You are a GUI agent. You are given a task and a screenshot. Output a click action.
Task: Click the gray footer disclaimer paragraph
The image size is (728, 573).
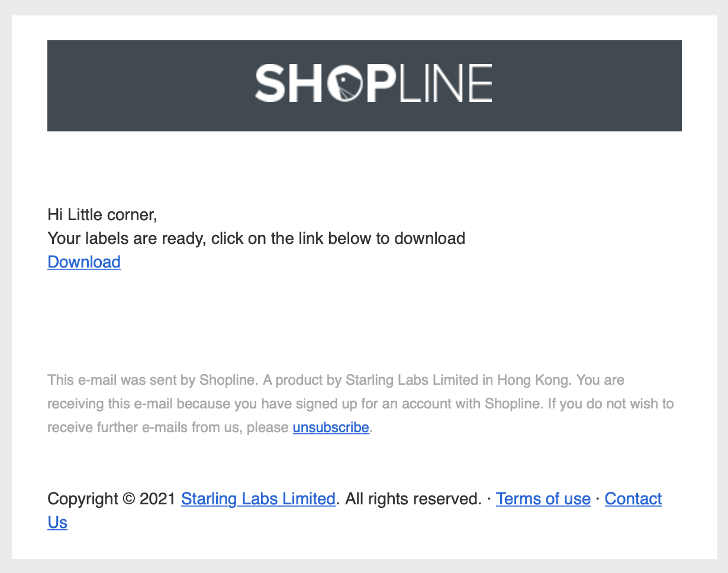pos(360,403)
